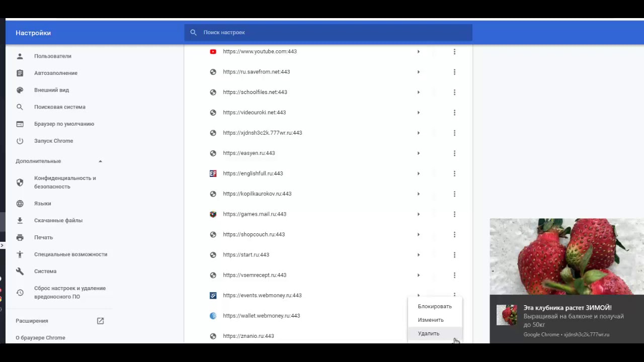The height and width of the screenshot is (362, 644).
Task: Click the https://znanio.ru:443 entry
Action: (248, 336)
